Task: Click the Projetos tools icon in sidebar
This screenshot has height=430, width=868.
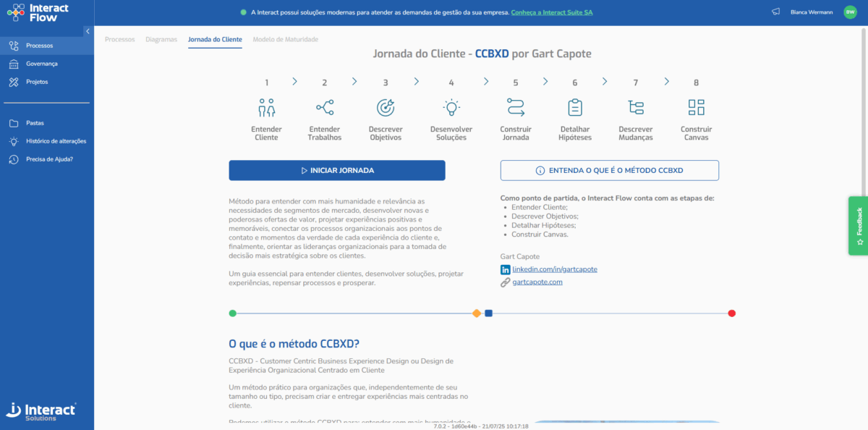Action: coord(14,82)
